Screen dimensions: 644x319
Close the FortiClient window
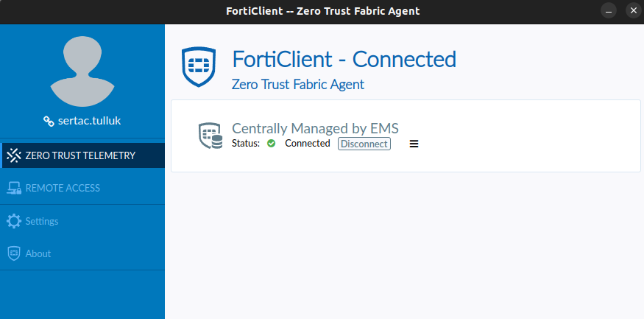[632, 11]
